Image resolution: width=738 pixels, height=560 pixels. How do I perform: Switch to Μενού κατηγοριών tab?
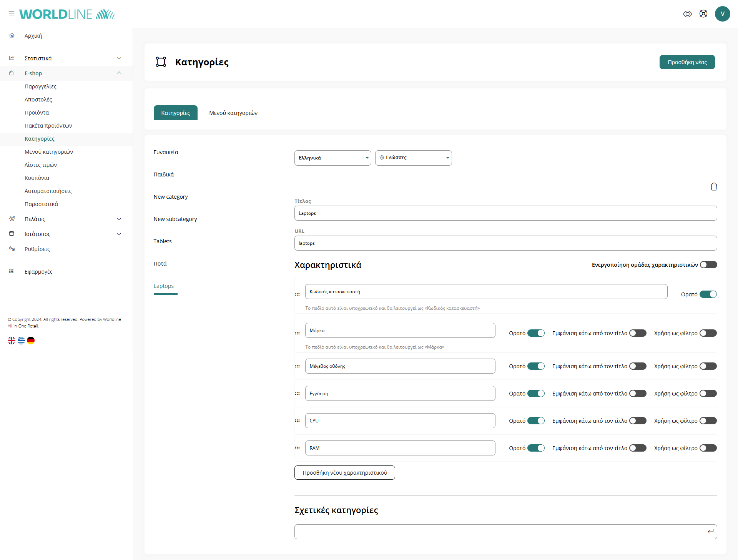(x=233, y=113)
